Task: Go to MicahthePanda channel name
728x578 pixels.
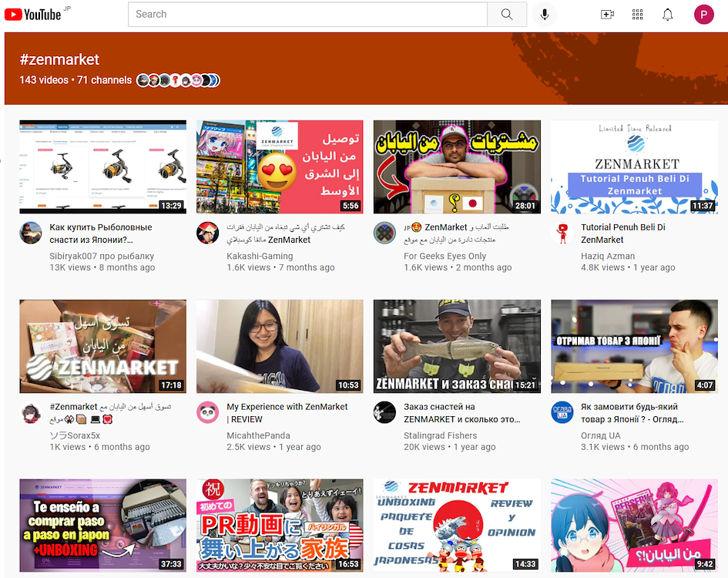Action: (258, 435)
